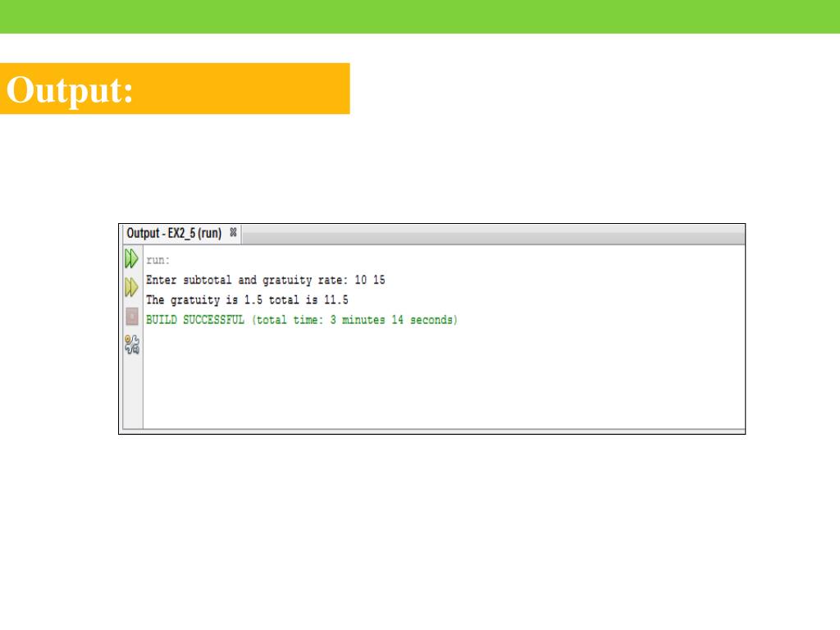Click the "Output:" slide heading
The width and height of the screenshot is (840, 630).
(70, 89)
